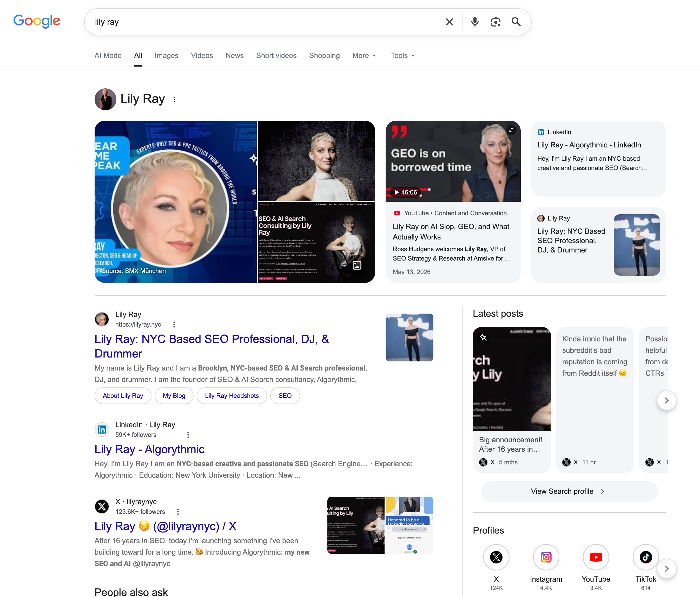Click the small Lily Ray avatar in site card

point(541,218)
